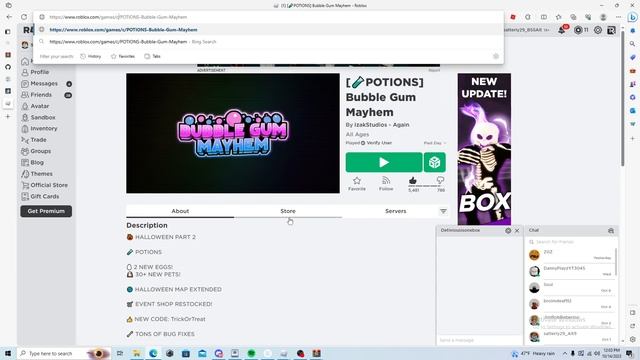The width and height of the screenshot is (640, 360).
Task: Click the taskbar search box
Action: coord(63,353)
